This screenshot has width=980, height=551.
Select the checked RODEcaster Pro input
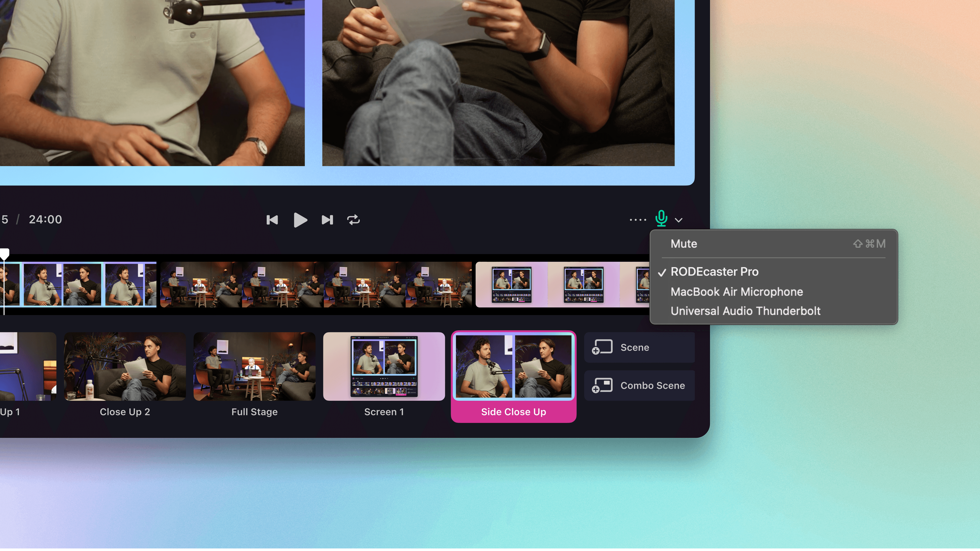pos(714,272)
